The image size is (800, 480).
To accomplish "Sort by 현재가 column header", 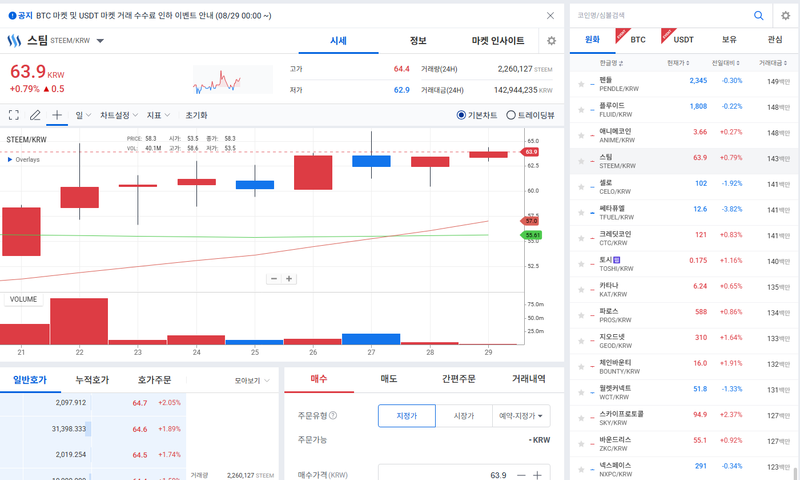I will 678,63.
